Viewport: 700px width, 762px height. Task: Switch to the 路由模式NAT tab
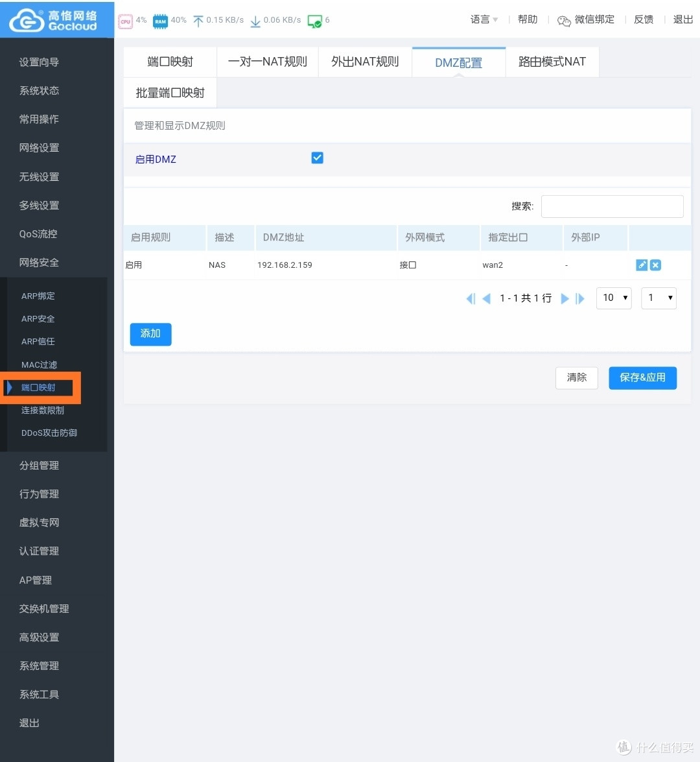tap(552, 62)
